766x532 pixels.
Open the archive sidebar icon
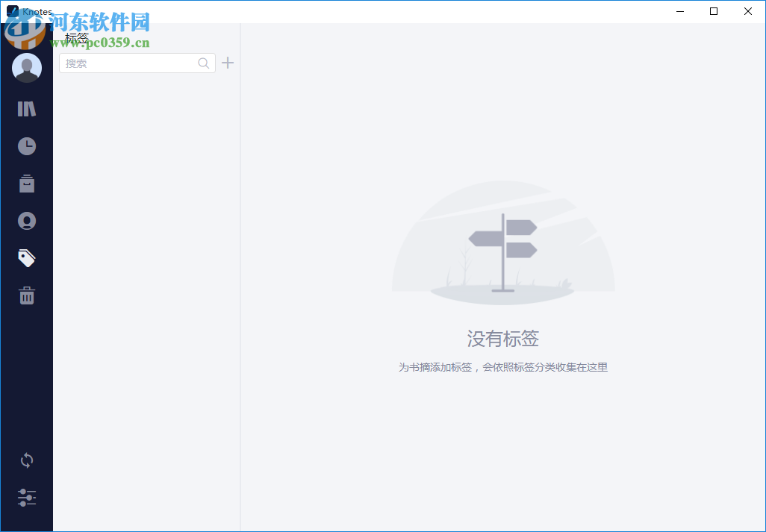point(26,183)
